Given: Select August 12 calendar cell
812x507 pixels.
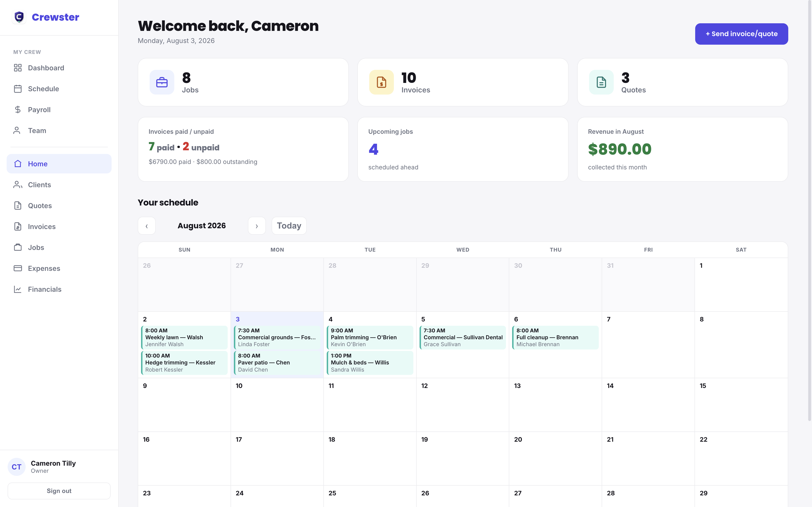Looking at the screenshot, I should coord(463,405).
